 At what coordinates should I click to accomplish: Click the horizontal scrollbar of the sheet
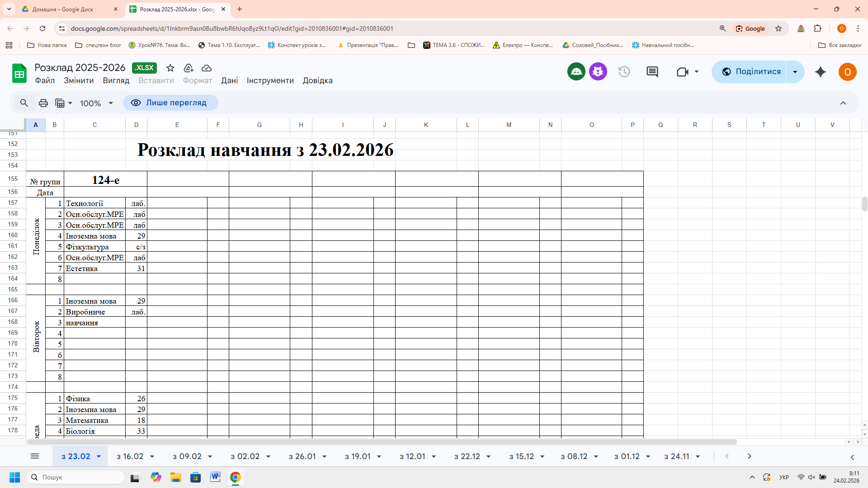380,441
